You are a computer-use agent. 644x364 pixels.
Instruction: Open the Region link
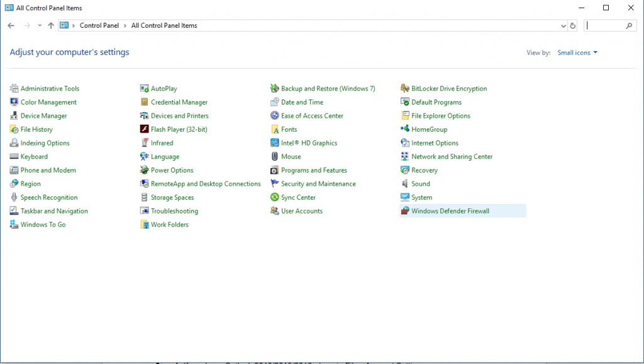pyautogui.click(x=30, y=183)
